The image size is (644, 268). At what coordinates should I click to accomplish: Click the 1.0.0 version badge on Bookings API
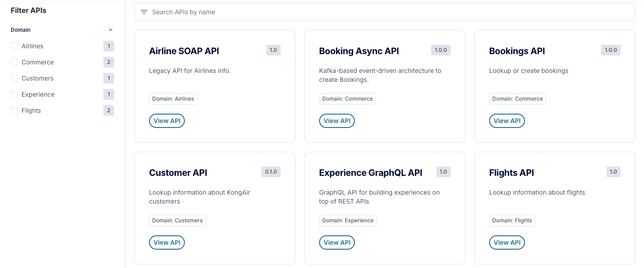click(610, 50)
